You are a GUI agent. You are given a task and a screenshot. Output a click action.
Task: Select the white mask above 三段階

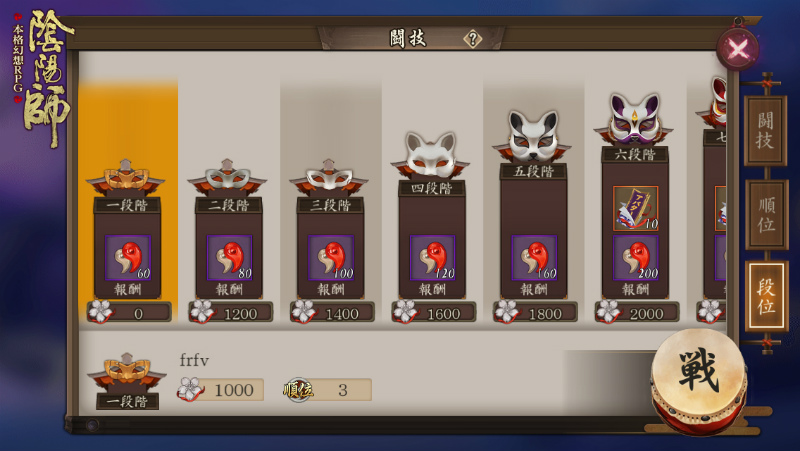(x=329, y=178)
